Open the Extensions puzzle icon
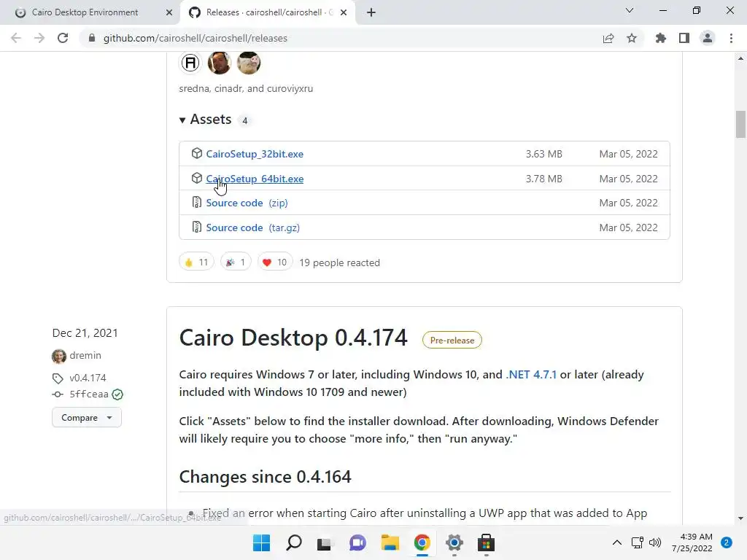Screen dimensions: 747x560 pos(660,38)
